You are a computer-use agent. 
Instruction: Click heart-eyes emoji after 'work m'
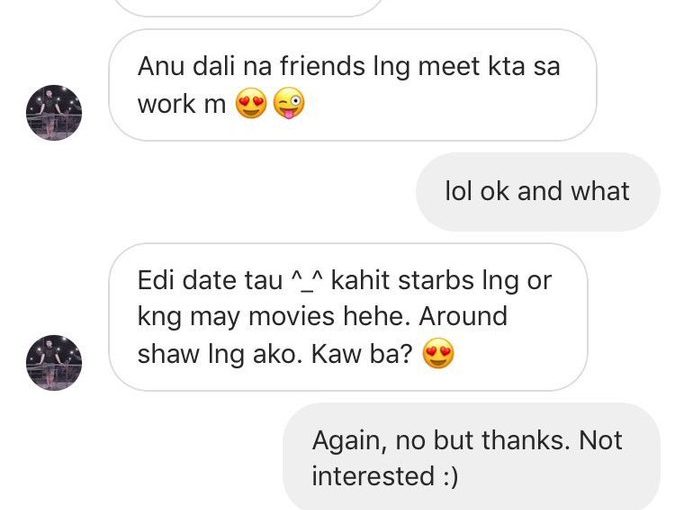(251, 103)
